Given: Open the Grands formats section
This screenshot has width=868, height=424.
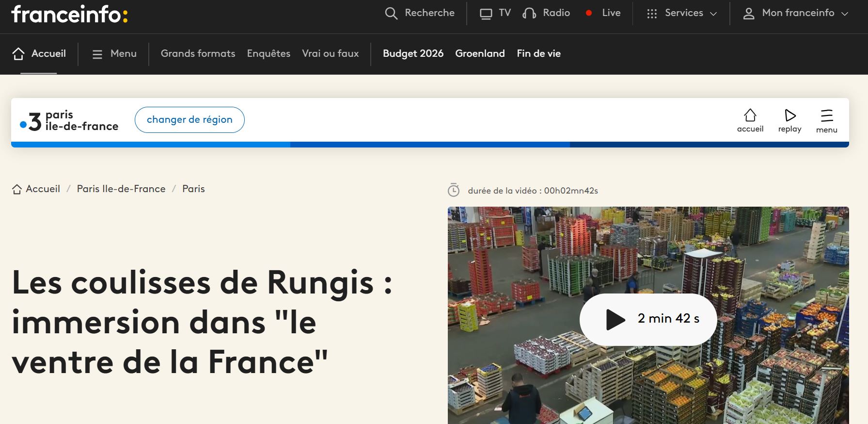Looking at the screenshot, I should tap(198, 53).
